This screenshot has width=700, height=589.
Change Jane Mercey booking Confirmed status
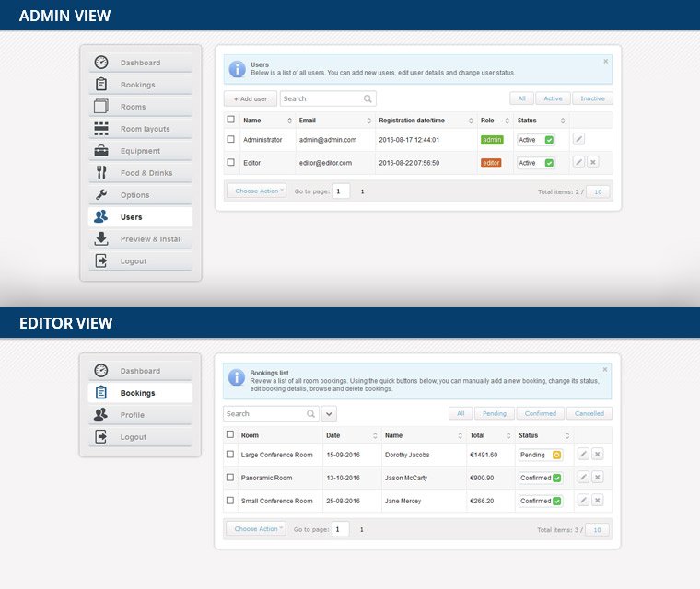click(541, 501)
